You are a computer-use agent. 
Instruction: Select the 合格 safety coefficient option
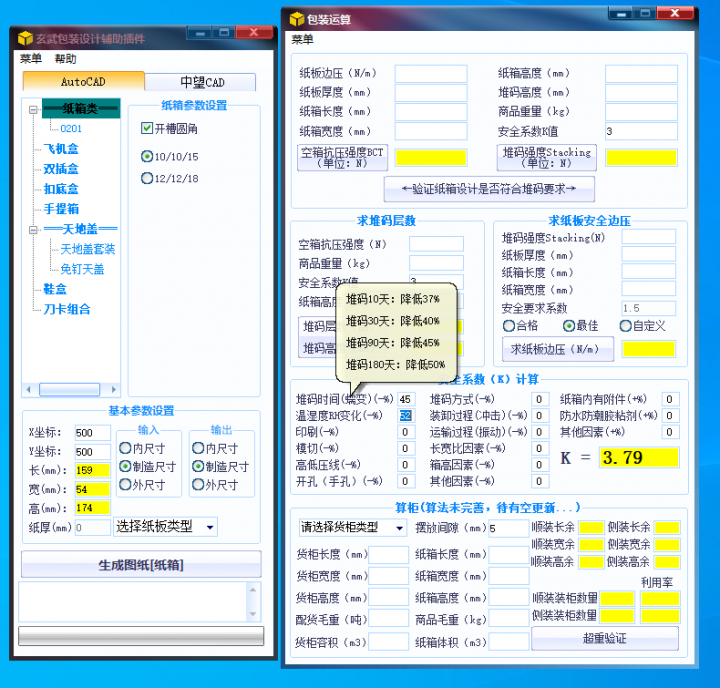pyautogui.click(x=508, y=326)
